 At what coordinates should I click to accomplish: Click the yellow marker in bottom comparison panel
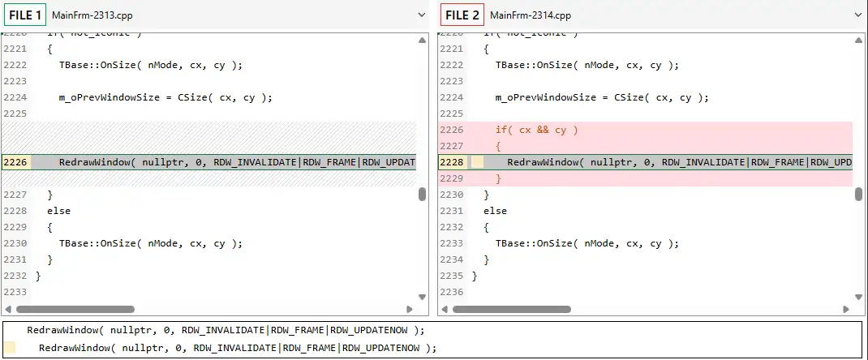[x=10, y=348]
